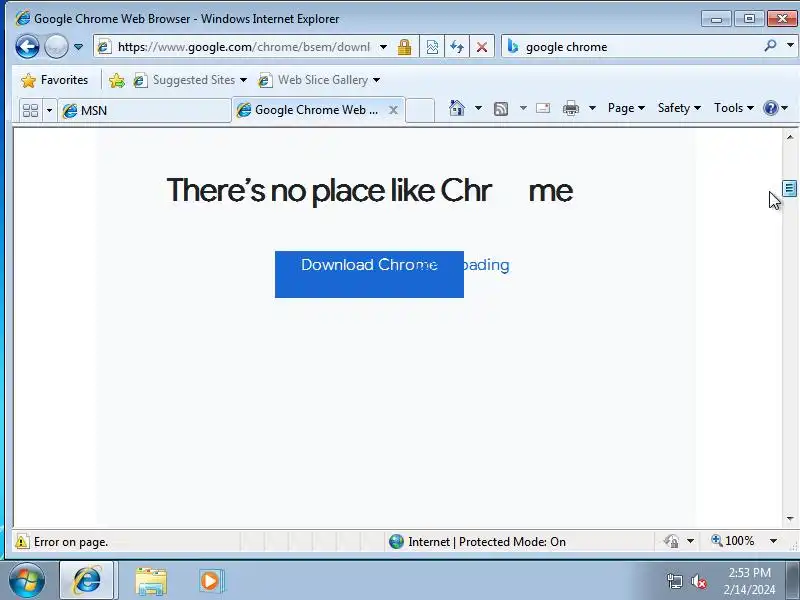Image resolution: width=800 pixels, height=600 pixels.
Task: Select the Google Chrome Web tab
Action: coord(310,110)
